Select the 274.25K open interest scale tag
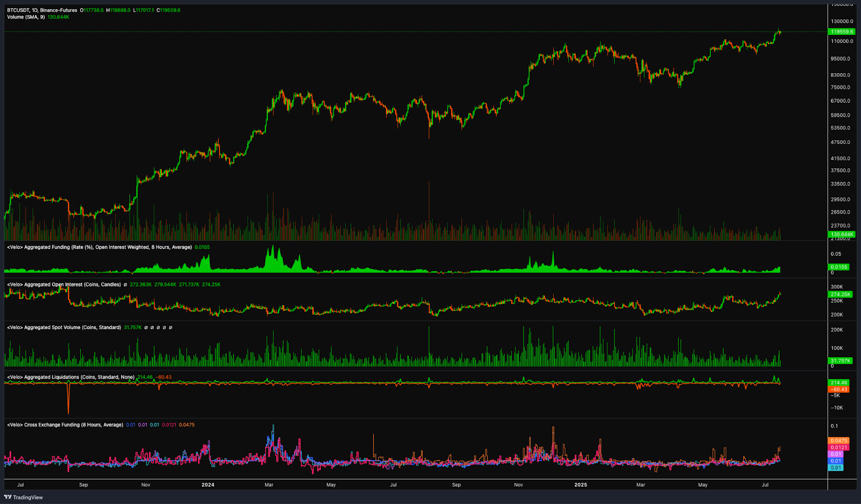The height and width of the screenshot is (504, 861). [x=840, y=294]
